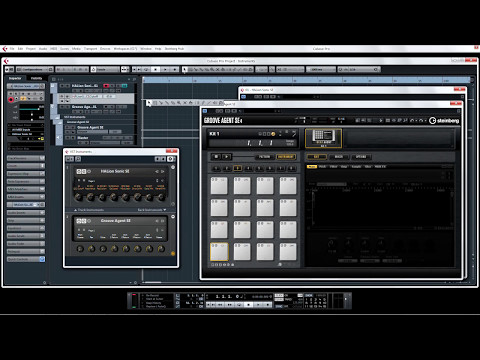
Task: Trigger the highlighted bottom-left drum pad
Action: pyautogui.click(x=219, y=252)
